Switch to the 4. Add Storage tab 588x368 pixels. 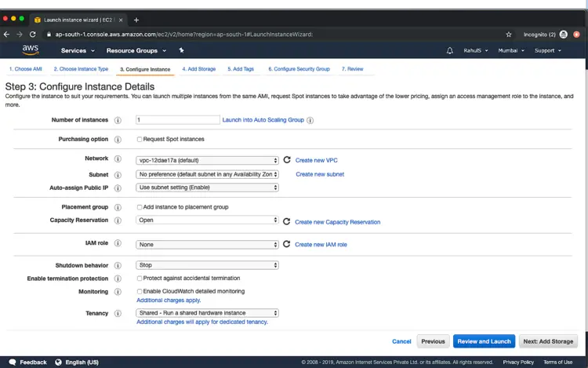pyautogui.click(x=198, y=69)
